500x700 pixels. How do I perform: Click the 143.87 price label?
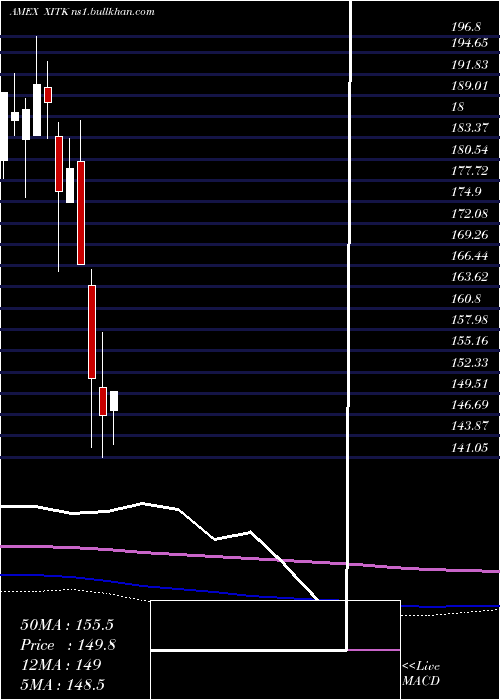coord(470,426)
